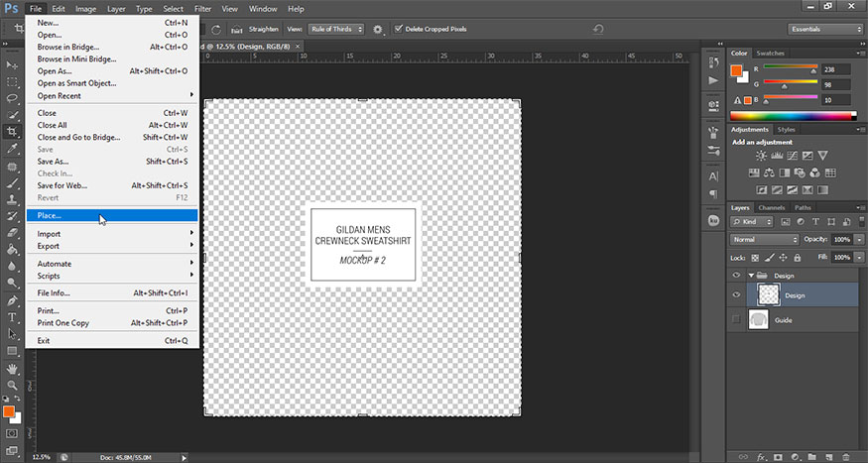Toggle lock image pixels brush icon
The width and height of the screenshot is (868, 463).
pyautogui.click(x=769, y=258)
